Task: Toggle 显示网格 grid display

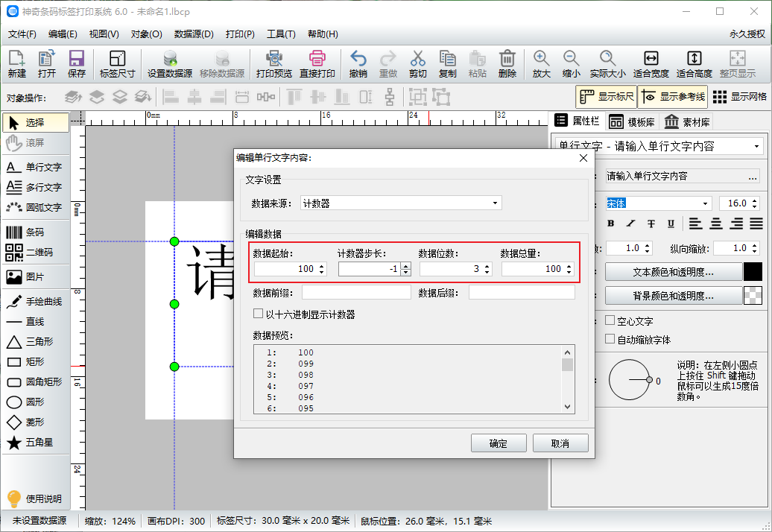Action: click(739, 96)
